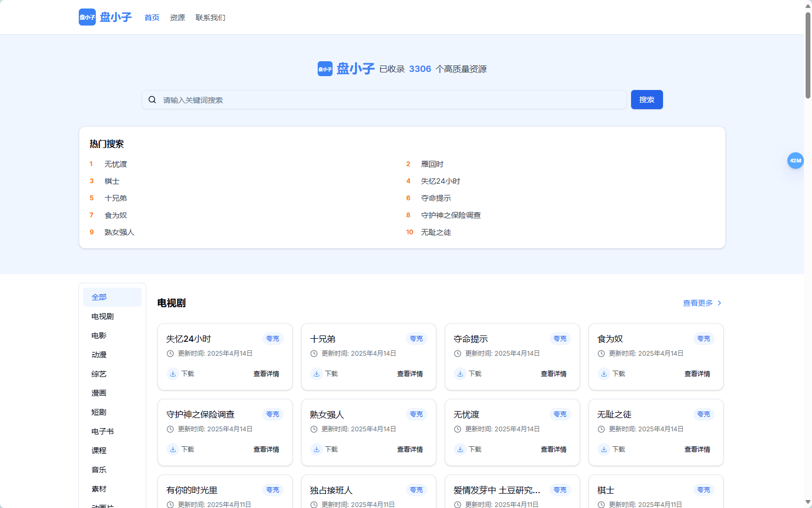The width and height of the screenshot is (812, 508).
Task: Click download icon on 食为奴 card
Action: pyautogui.click(x=604, y=374)
